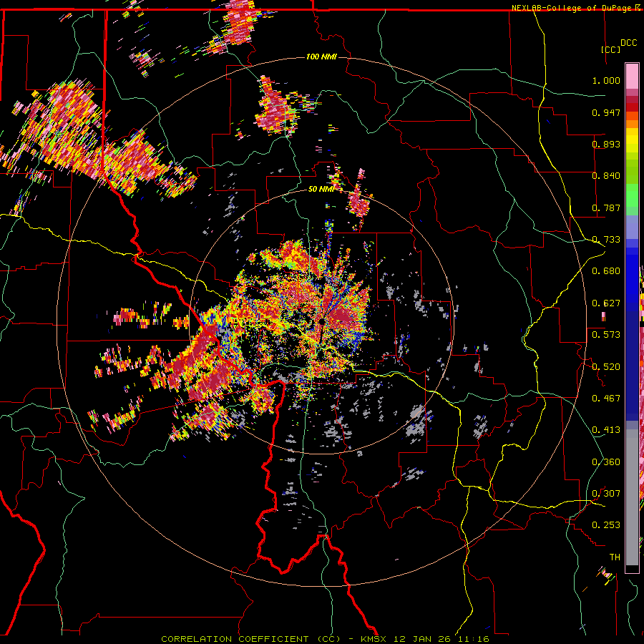This screenshot has height=644, width=644.
Task: Click the 0.947 legend value
Action: point(606,112)
